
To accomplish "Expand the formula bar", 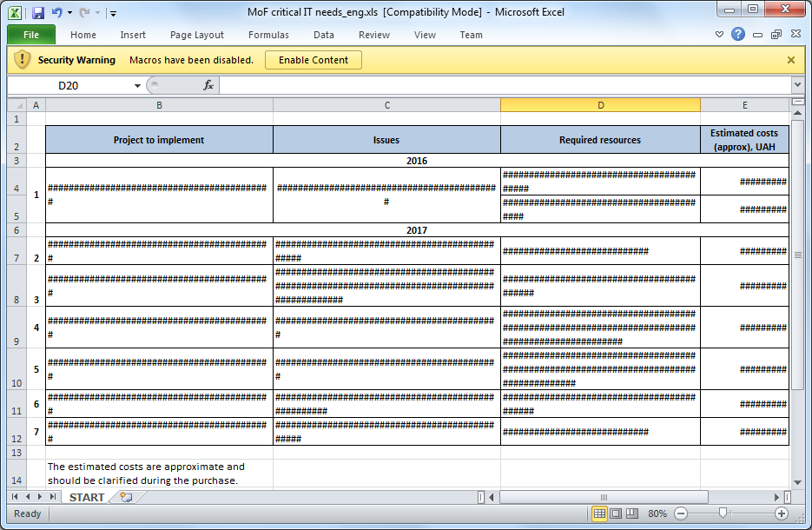I will [x=797, y=85].
